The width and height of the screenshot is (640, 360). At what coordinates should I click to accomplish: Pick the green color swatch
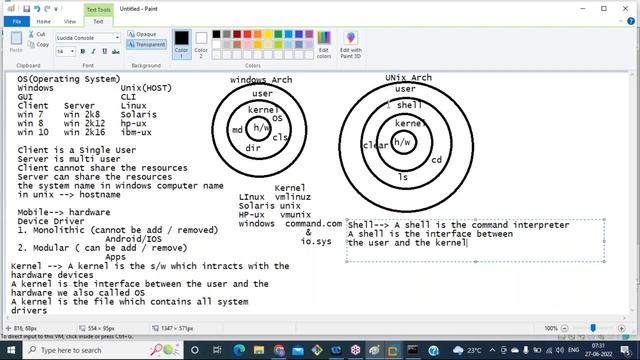[x=278, y=34]
